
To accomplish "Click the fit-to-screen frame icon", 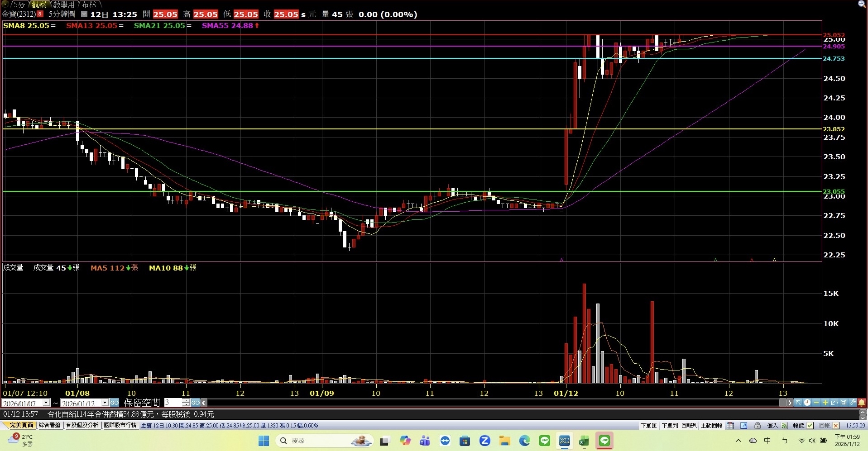I will point(844,403).
